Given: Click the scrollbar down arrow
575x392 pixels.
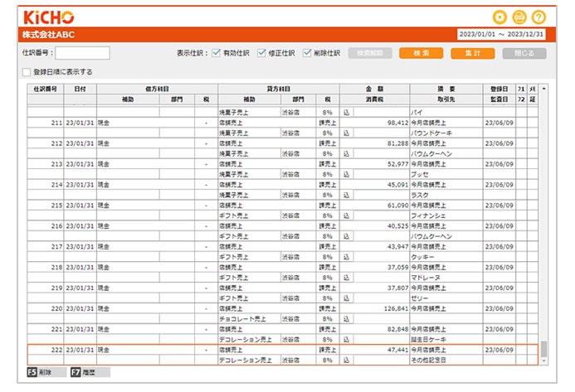Looking at the screenshot, I should [543, 361].
